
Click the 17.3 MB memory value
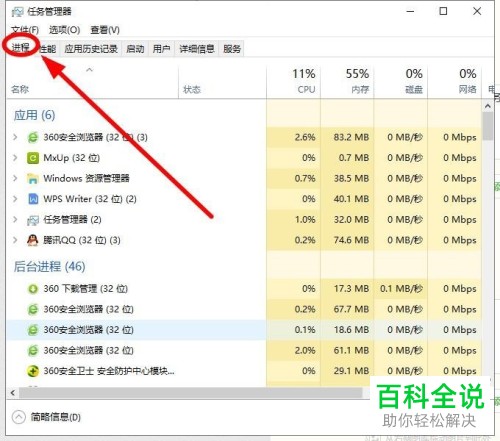tap(351, 289)
